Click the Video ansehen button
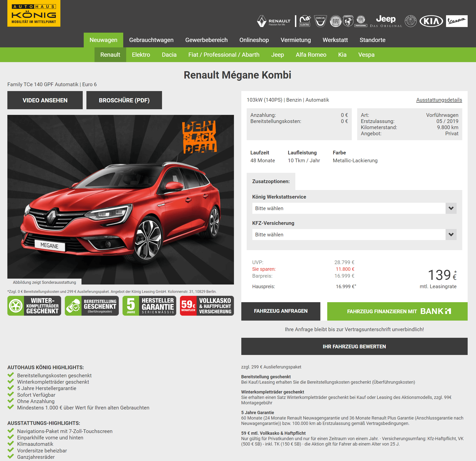476x461 pixels. pyautogui.click(x=45, y=100)
